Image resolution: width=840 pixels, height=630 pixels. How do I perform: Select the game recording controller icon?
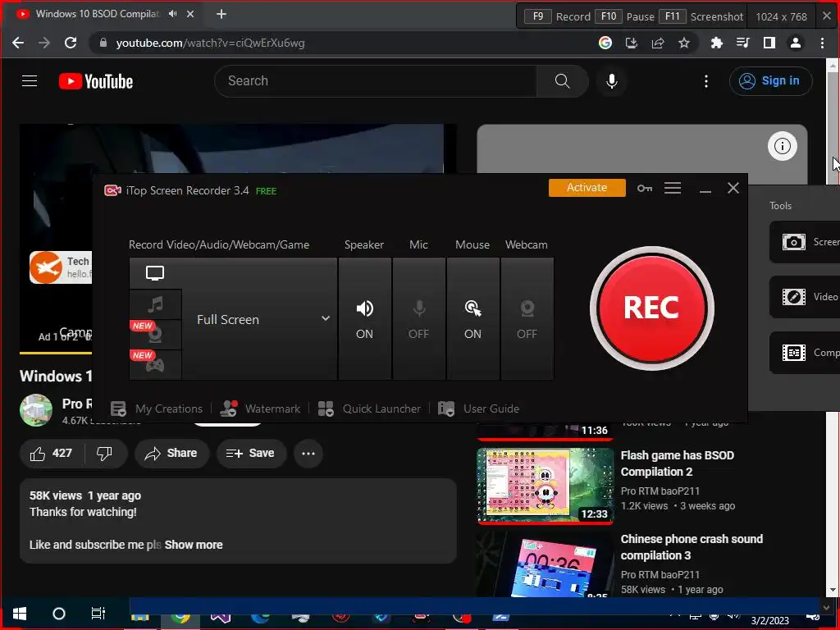coord(155,365)
